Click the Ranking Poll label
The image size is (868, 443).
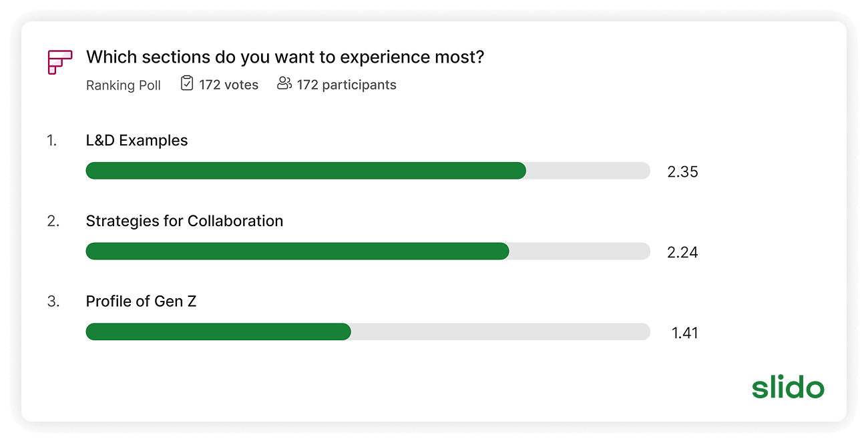[124, 85]
